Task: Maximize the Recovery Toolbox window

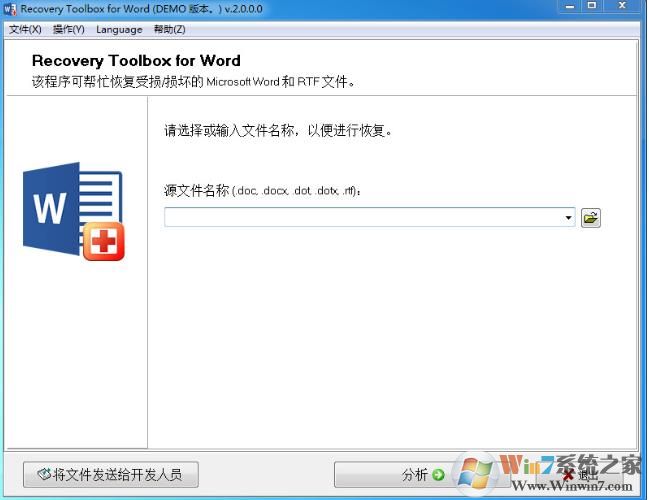Action: coord(592,6)
